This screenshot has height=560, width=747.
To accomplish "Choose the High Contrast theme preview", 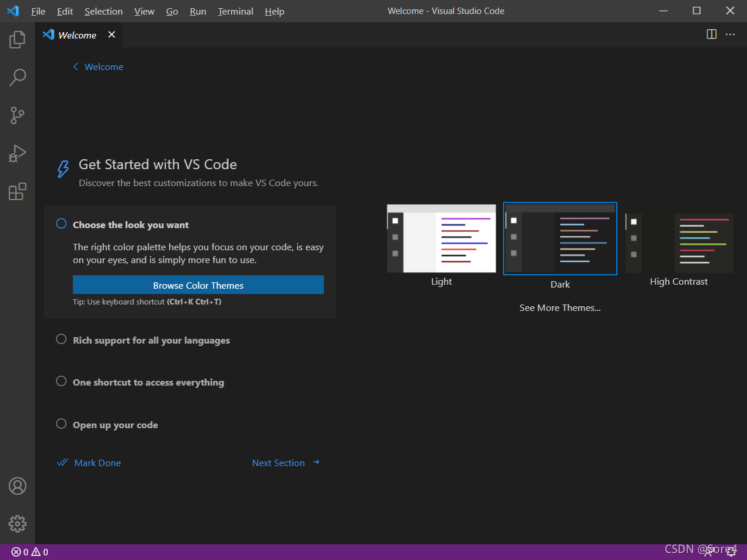I will click(x=679, y=242).
